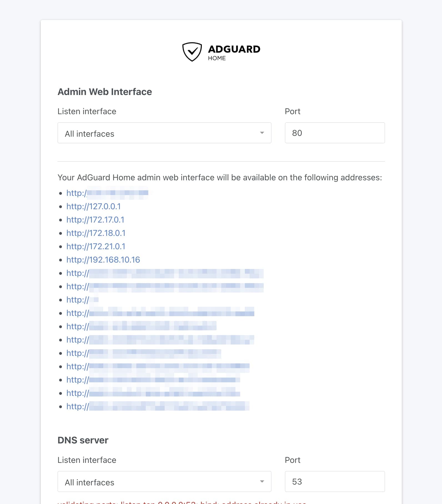Select the Admin Web Interface port field showing 80
Image resolution: width=442 pixels, height=504 pixels.
[334, 133]
